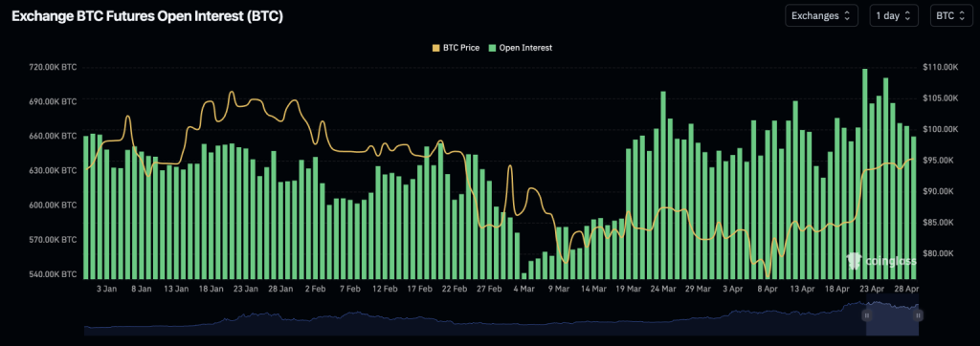Screen dimensions: 980x346
Task: Click the 13 Jan date label
Action: click(x=176, y=290)
